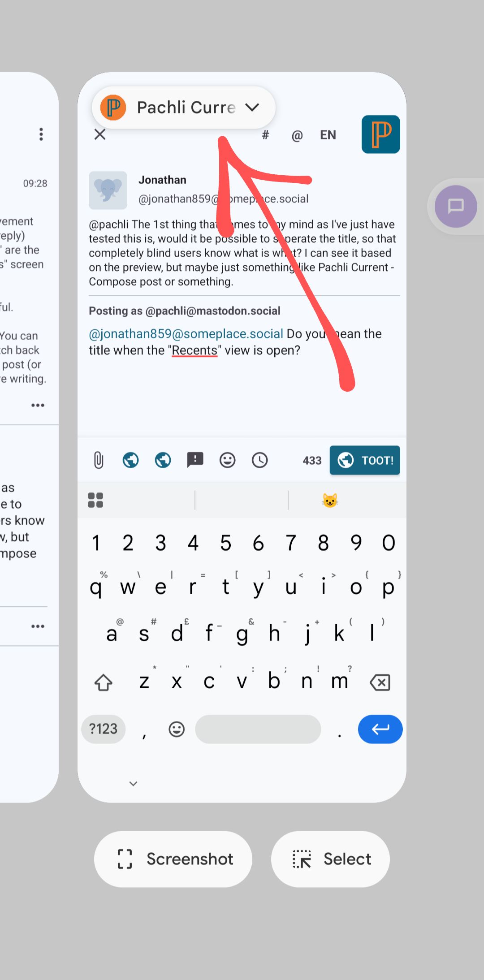Open the schedule post clock icon

pyautogui.click(x=259, y=460)
